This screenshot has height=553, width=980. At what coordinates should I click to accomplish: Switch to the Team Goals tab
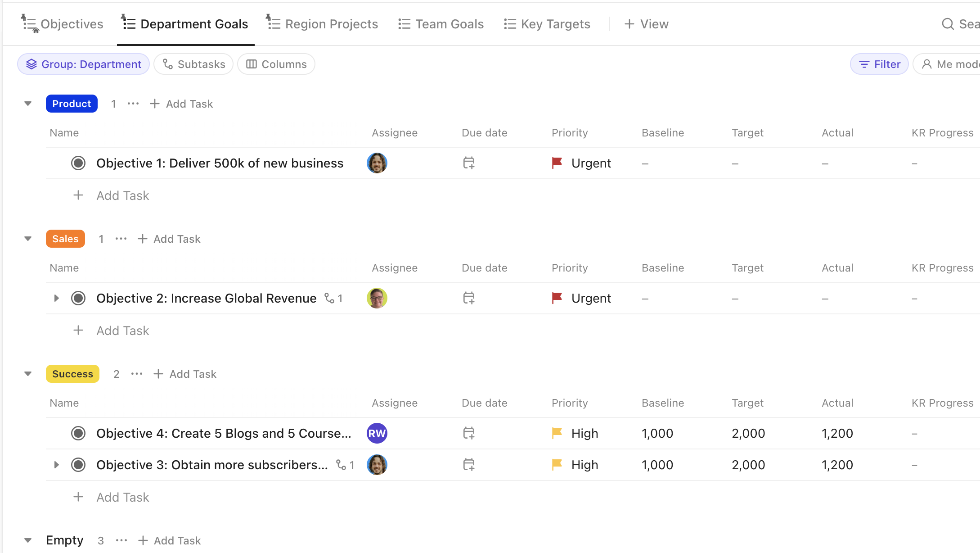click(441, 24)
